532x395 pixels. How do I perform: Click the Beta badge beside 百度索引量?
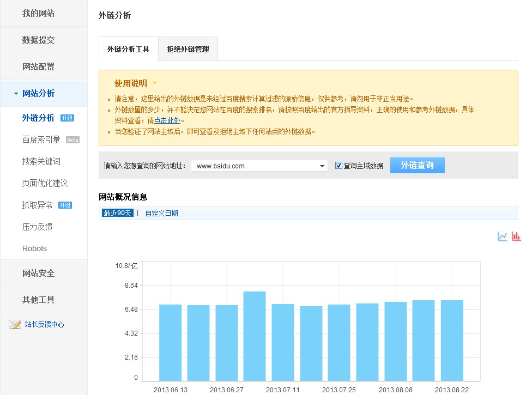(72, 139)
